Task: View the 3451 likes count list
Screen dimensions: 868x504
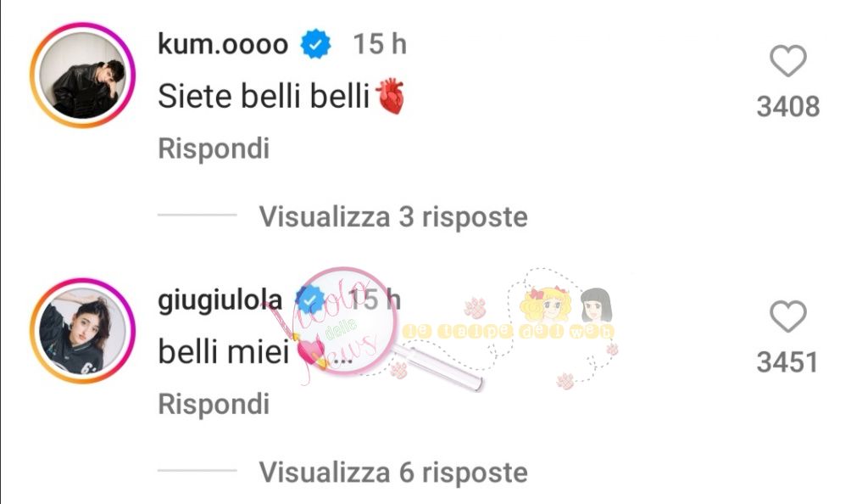Action: point(787,362)
